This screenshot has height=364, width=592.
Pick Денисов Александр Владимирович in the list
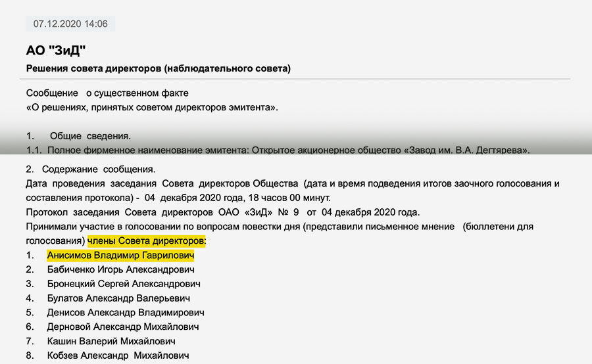coord(126,313)
